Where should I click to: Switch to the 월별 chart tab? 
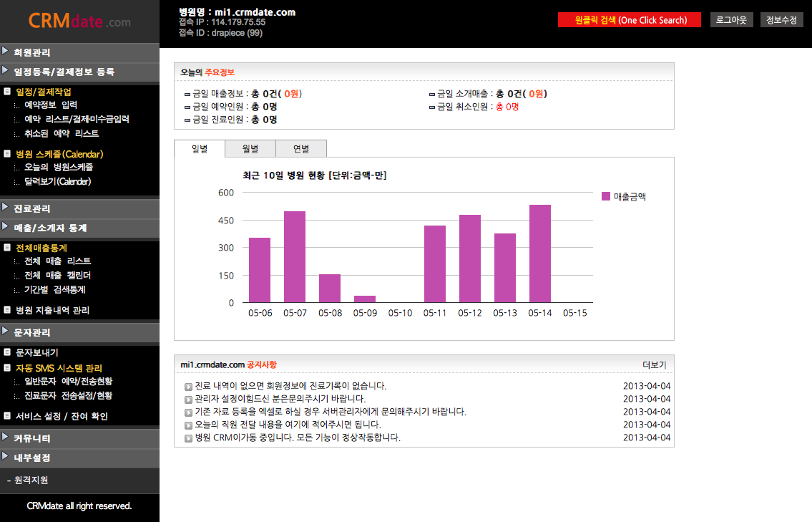coord(250,149)
